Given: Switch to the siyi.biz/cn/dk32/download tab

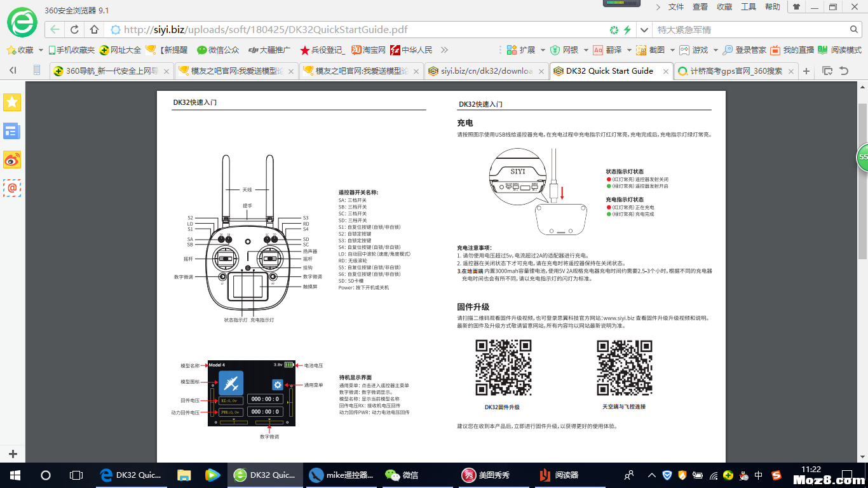Looking at the screenshot, I should [488, 71].
